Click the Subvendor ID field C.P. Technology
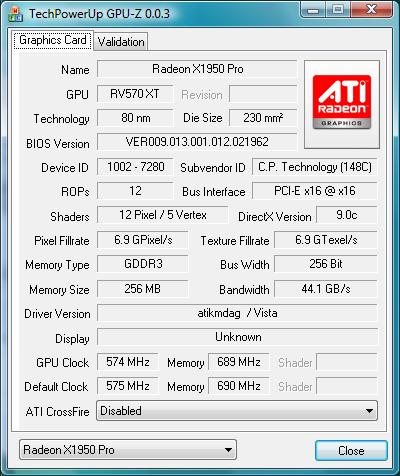400x476 pixels. pos(315,167)
